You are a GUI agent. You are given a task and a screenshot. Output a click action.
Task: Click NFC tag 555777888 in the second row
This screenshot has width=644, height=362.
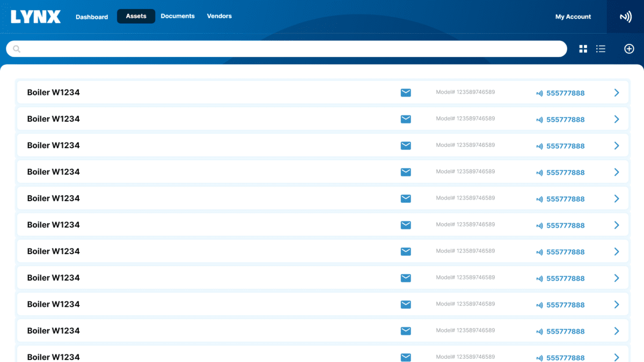pyautogui.click(x=565, y=120)
